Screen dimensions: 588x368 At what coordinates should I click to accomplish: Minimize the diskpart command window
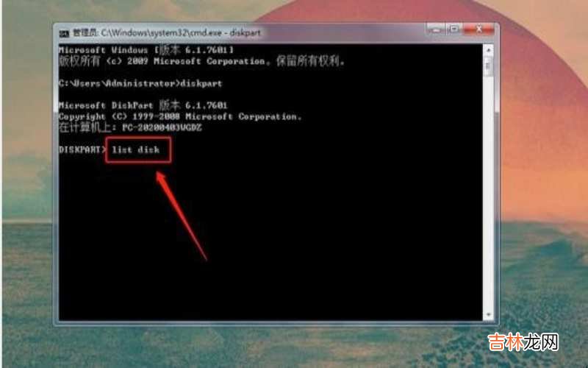coord(435,29)
